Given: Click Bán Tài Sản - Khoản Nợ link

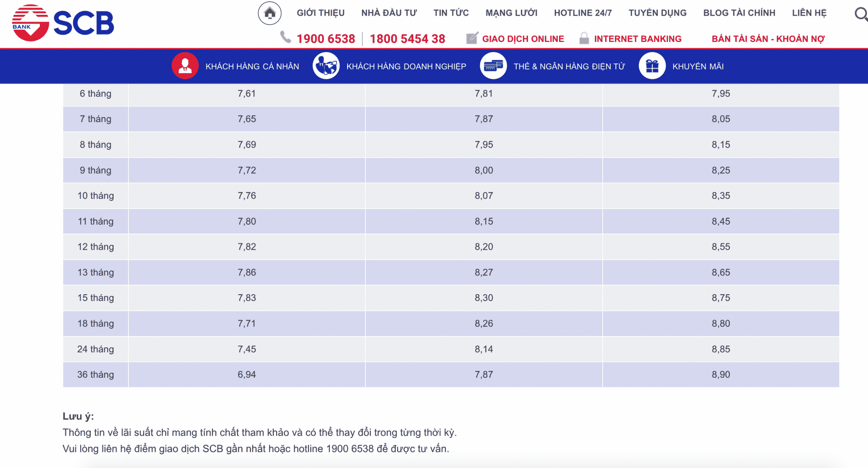Looking at the screenshot, I should pyautogui.click(x=768, y=39).
